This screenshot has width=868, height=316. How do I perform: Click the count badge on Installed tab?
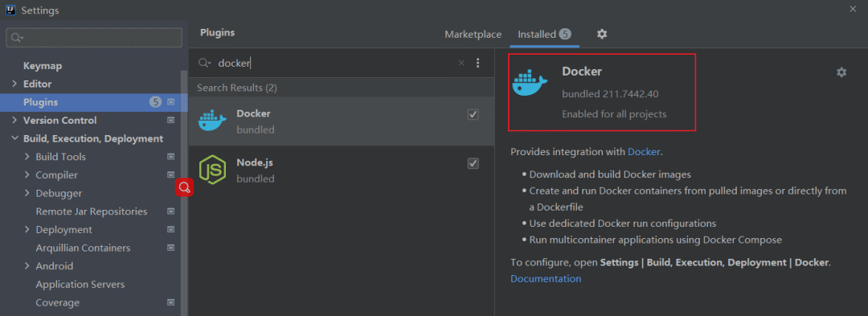click(565, 35)
